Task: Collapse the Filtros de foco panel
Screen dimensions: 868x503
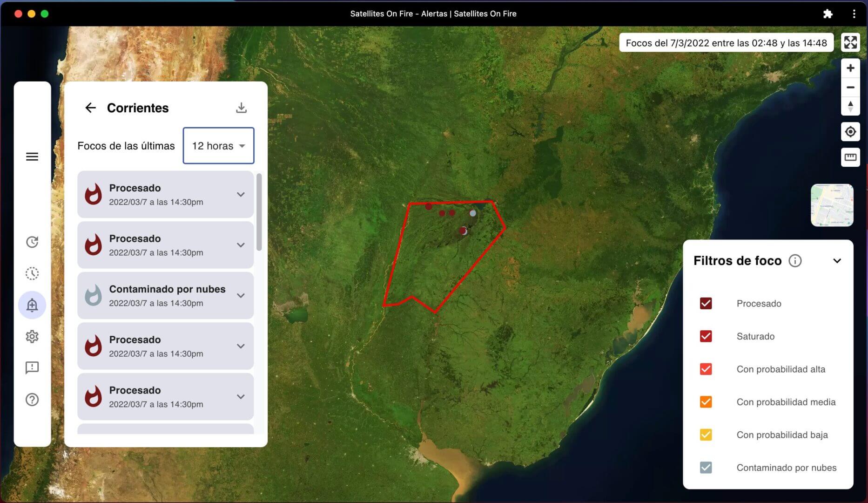Action: pyautogui.click(x=837, y=261)
